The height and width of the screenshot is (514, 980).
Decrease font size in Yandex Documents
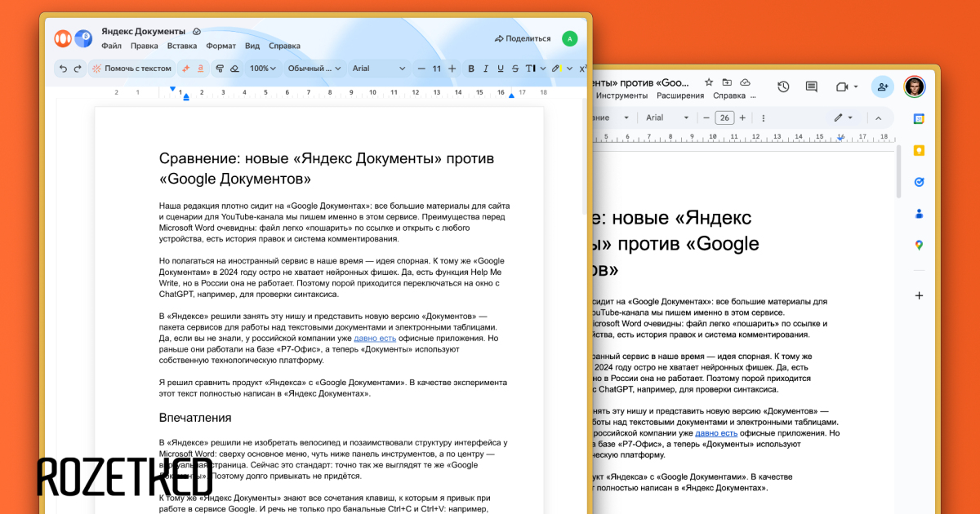click(x=422, y=69)
